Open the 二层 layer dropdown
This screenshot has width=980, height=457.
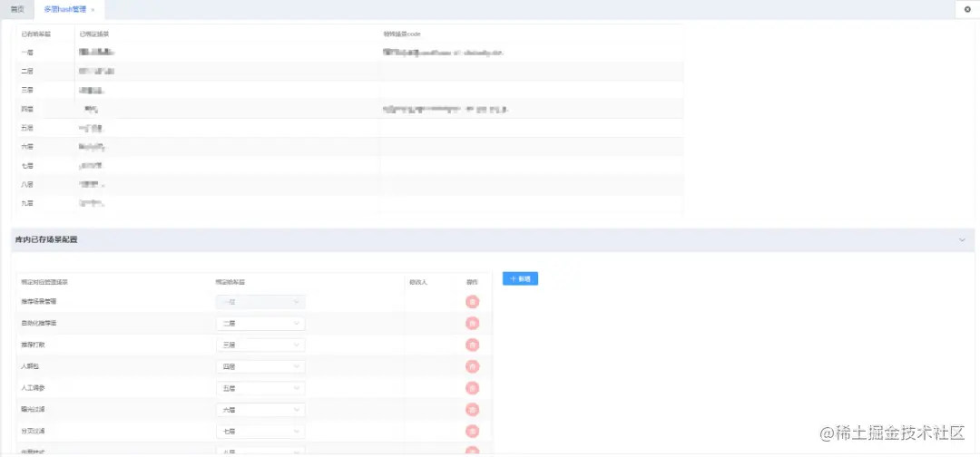click(x=260, y=324)
